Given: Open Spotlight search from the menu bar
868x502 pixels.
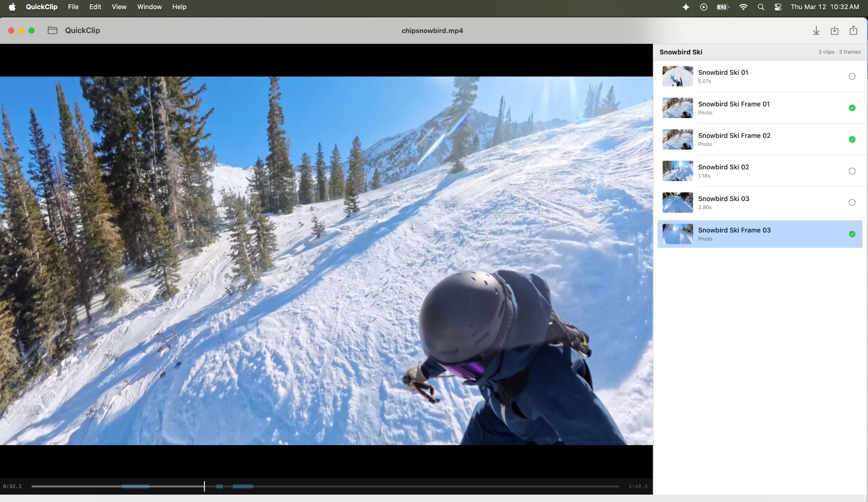Looking at the screenshot, I should click(x=761, y=7).
